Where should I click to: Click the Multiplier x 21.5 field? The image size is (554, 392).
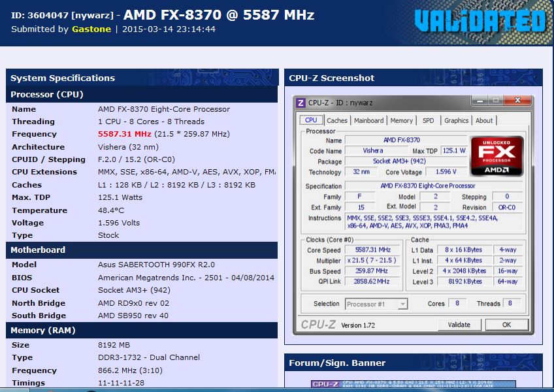373,261
